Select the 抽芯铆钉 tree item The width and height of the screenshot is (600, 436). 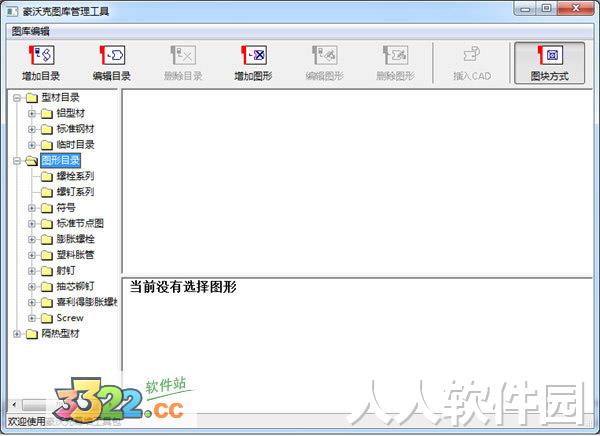coord(75,286)
